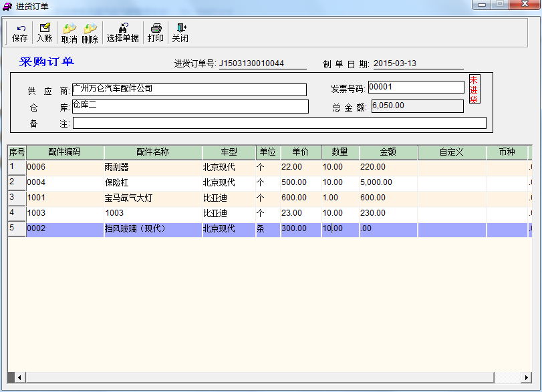Viewport: 542px width, 392px height.
Task: Click the 关闭 (Close) door icon
Action: click(180, 33)
